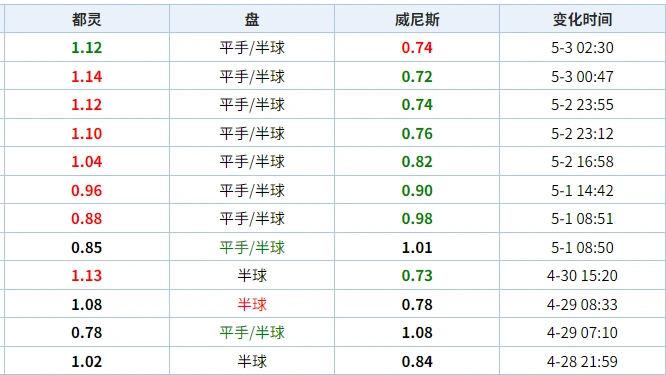Click 都灵 value 0.78 in 4-29 07:10 row
This screenshot has width=666, height=375.
tap(87, 332)
